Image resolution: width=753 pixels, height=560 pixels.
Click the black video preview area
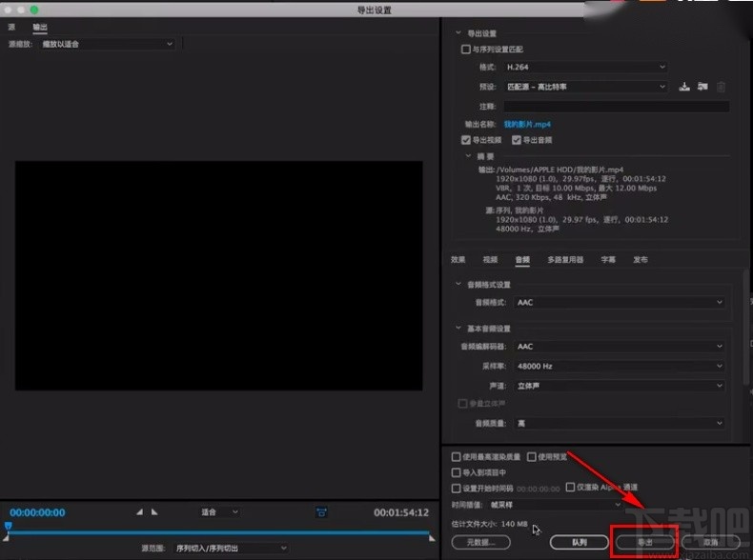[219, 275]
